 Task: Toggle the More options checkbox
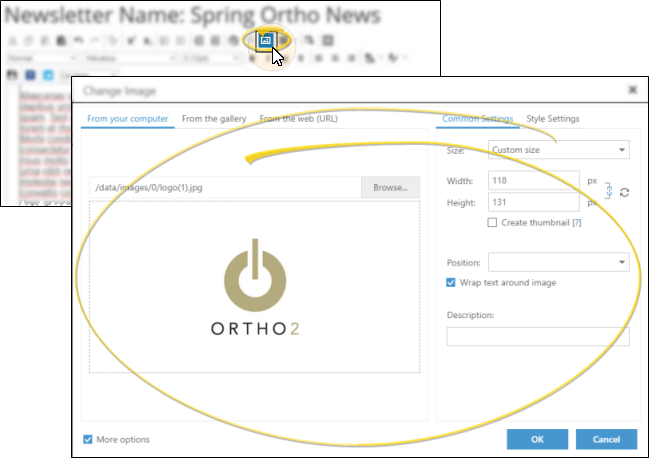[x=89, y=439]
